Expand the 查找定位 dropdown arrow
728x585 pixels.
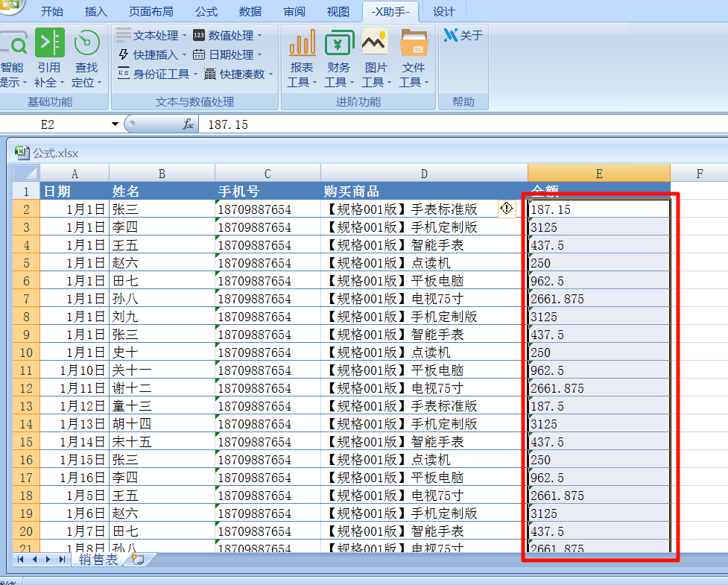click(99, 83)
